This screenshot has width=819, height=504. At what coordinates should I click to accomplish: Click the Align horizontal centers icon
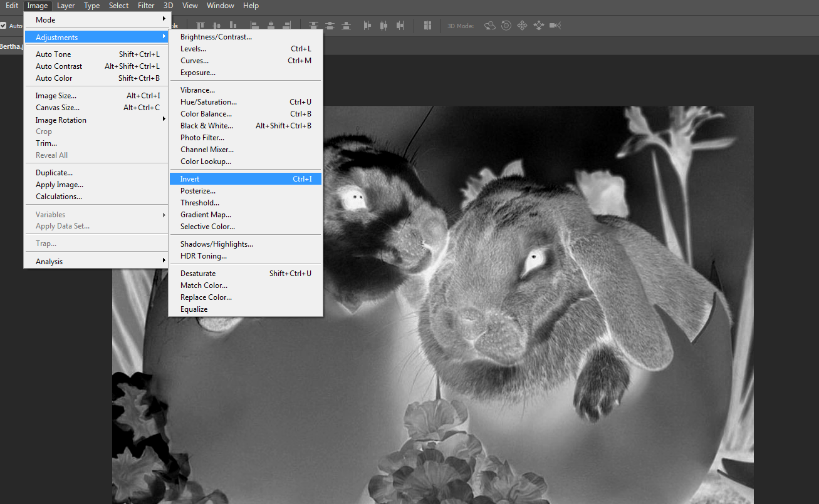pyautogui.click(x=271, y=26)
